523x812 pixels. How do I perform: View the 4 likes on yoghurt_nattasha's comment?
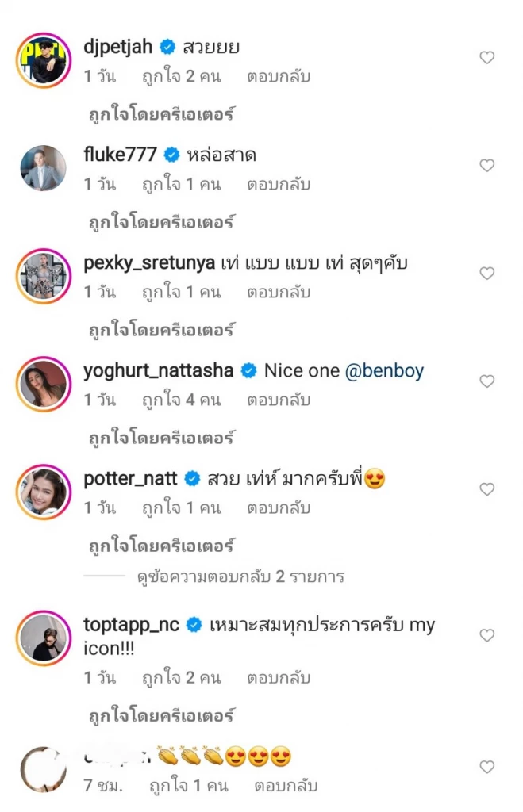[x=181, y=400]
